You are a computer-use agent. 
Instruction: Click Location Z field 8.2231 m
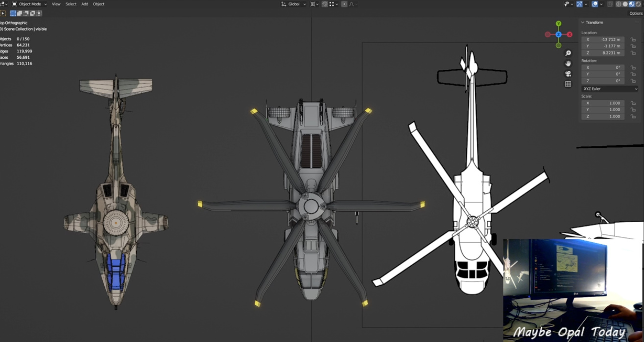tap(603, 53)
